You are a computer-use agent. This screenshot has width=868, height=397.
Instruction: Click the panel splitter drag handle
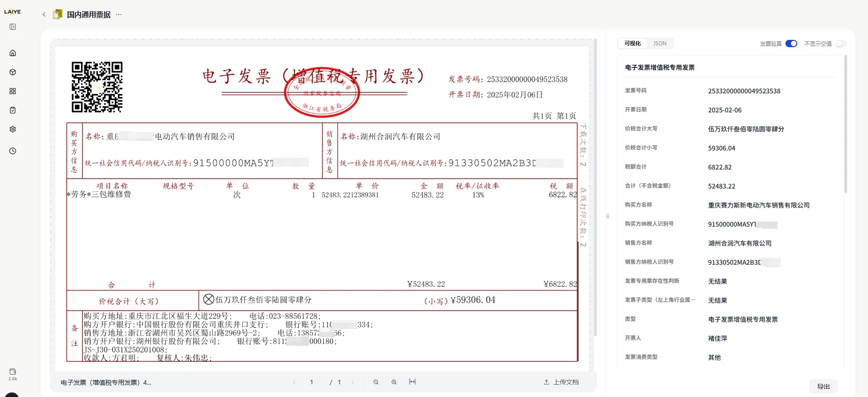(608, 216)
